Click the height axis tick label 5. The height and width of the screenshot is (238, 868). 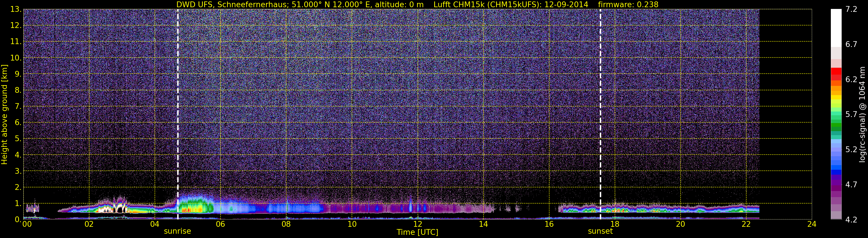click(18, 139)
